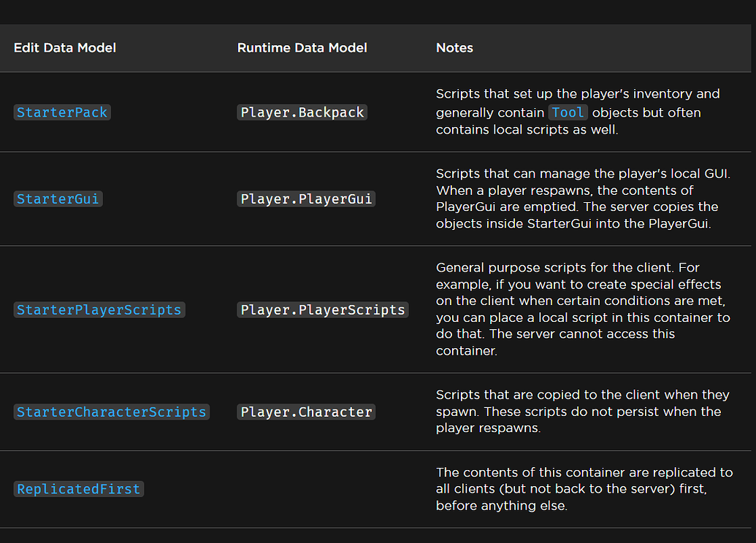Select the Player.Character code snippet
This screenshot has width=756, height=543.
(305, 412)
